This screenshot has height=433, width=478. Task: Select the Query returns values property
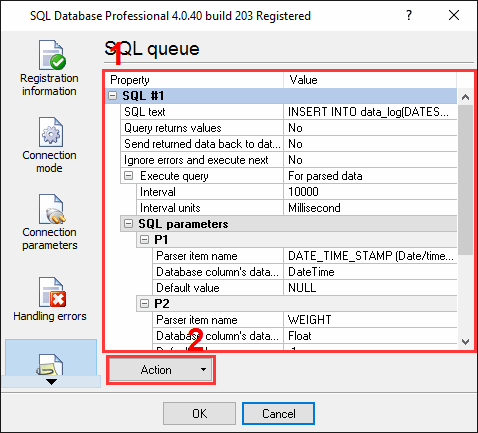coord(202,128)
